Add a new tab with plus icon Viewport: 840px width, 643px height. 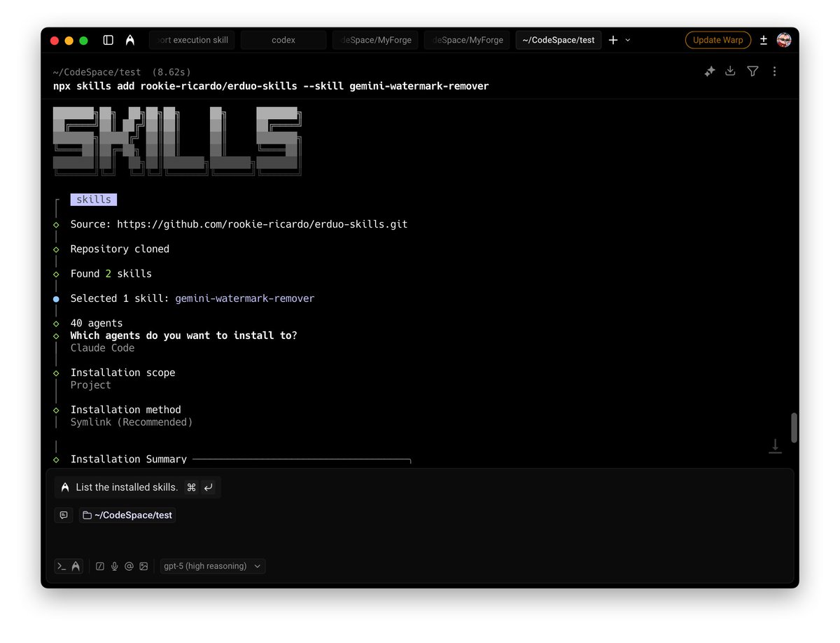[x=613, y=40]
